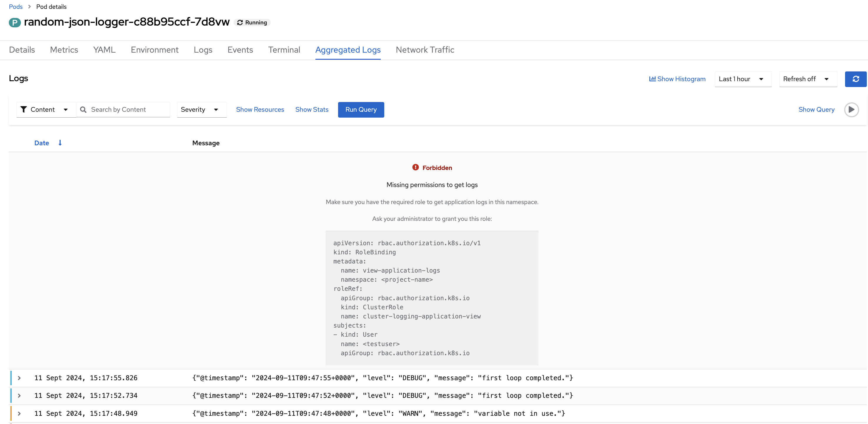Screen dimensions: 868x424
Task: Open the Severity filter dropdown
Action: 202,109
